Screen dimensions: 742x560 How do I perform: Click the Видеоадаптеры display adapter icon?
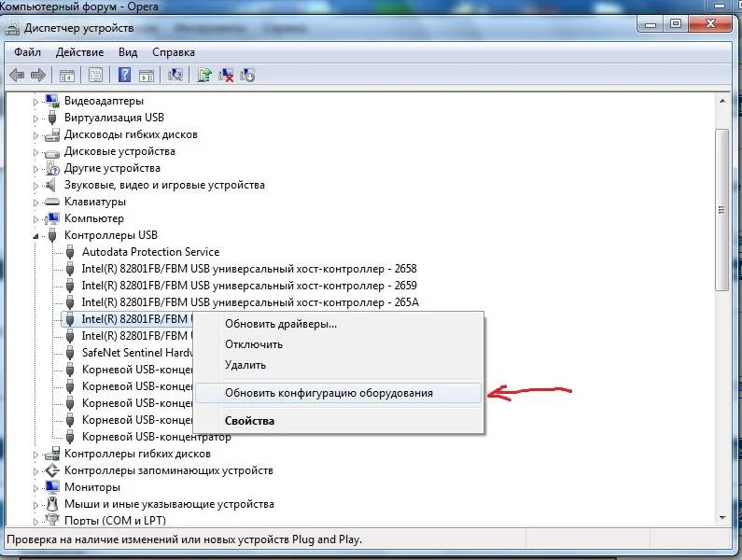(51, 101)
